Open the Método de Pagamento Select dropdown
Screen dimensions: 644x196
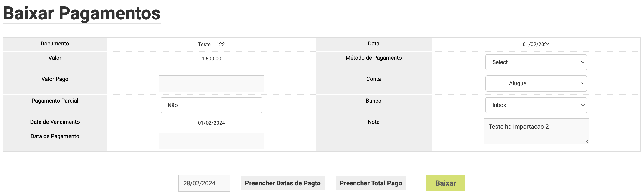536,62
